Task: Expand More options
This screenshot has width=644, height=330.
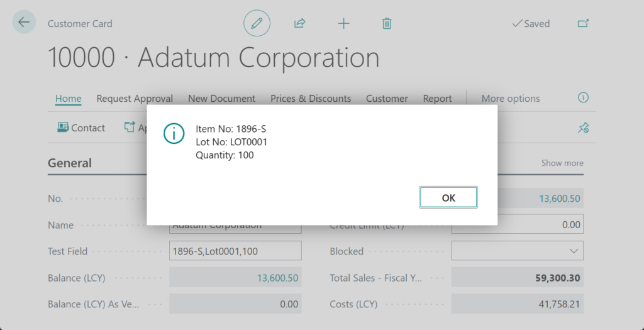Action: [510, 98]
